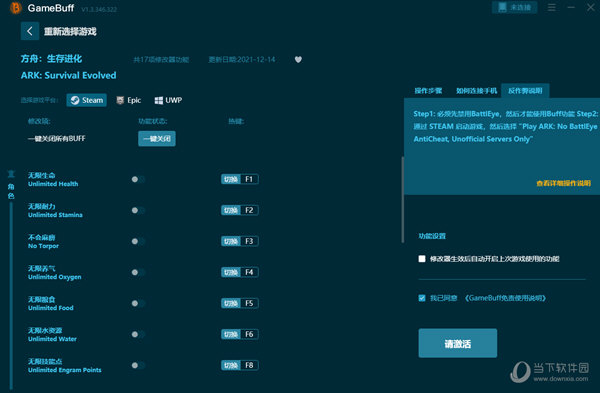Toggle Unlimited Health switch
This screenshot has height=393, width=600.
pos(138,179)
